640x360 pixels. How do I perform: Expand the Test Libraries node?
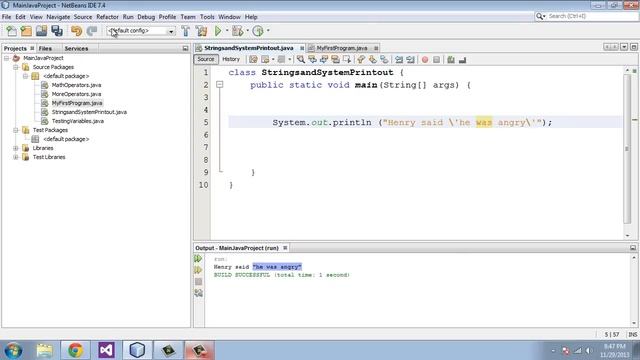(16, 157)
